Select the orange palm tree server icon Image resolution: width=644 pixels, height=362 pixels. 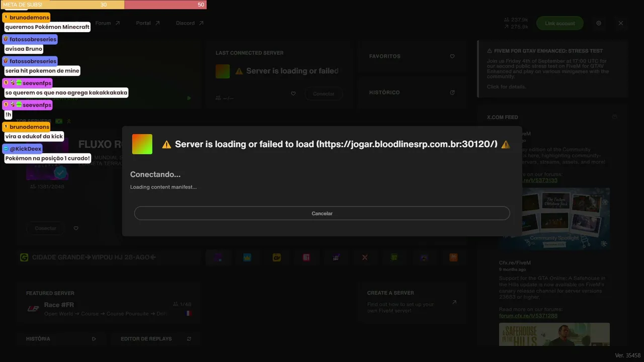[x=453, y=257]
